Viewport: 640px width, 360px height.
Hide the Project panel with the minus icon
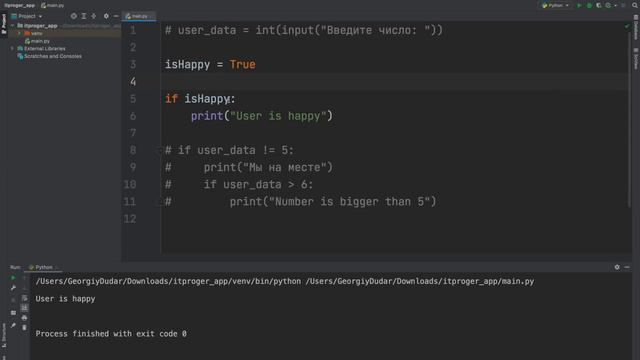pyautogui.click(x=116, y=16)
